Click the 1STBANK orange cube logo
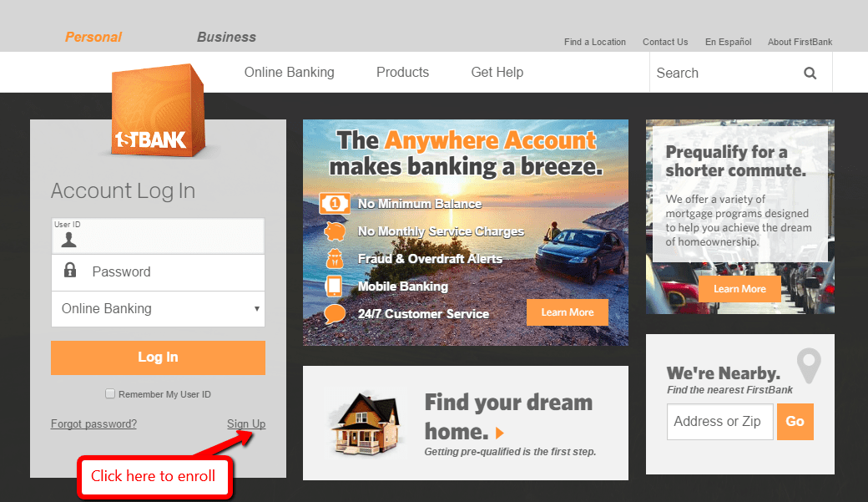 tap(159, 110)
